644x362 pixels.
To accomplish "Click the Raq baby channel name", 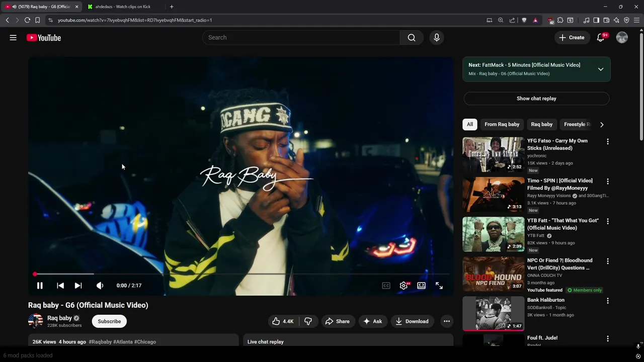I will tap(59, 318).
